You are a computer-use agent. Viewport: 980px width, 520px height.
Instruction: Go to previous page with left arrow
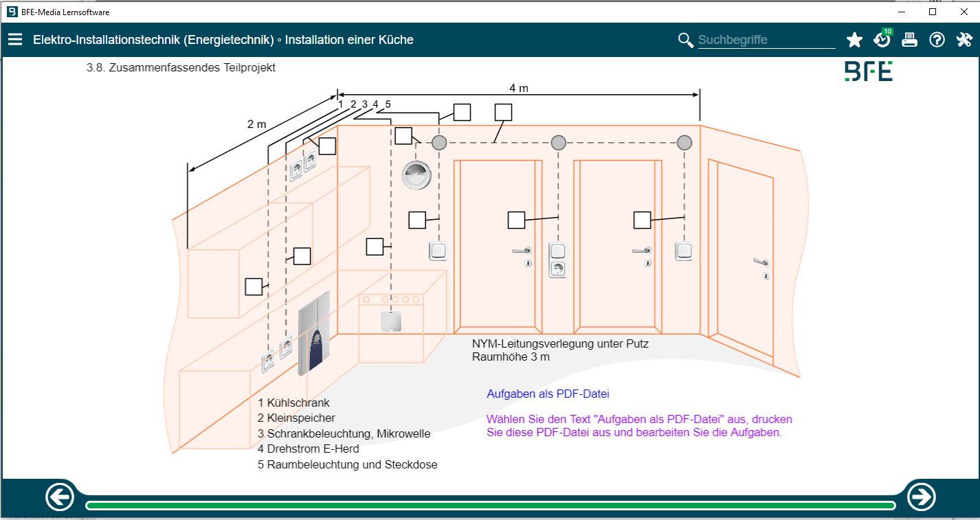(60, 497)
